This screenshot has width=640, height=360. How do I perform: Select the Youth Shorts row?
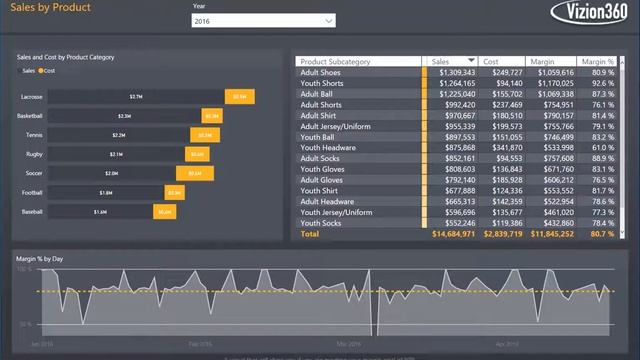(457, 83)
